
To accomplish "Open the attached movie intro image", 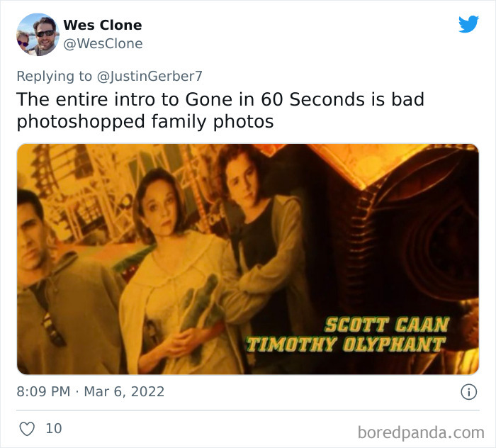I will coord(248,259).
